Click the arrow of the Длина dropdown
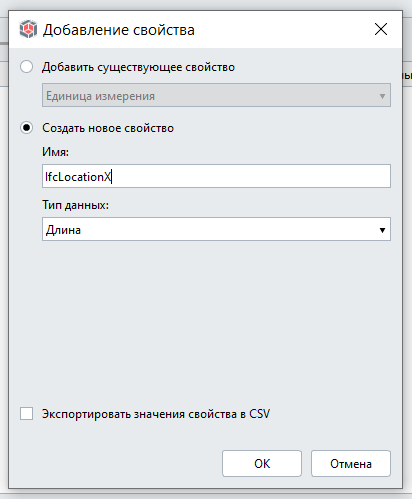 coord(382,230)
